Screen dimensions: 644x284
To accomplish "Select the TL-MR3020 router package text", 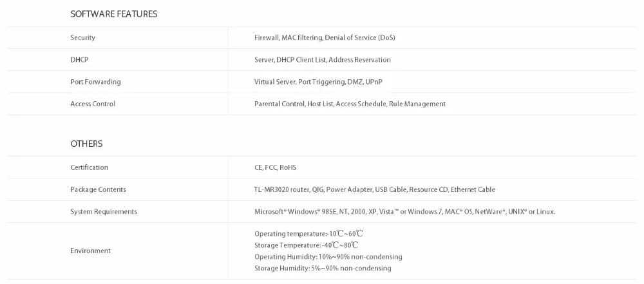I will point(375,189).
